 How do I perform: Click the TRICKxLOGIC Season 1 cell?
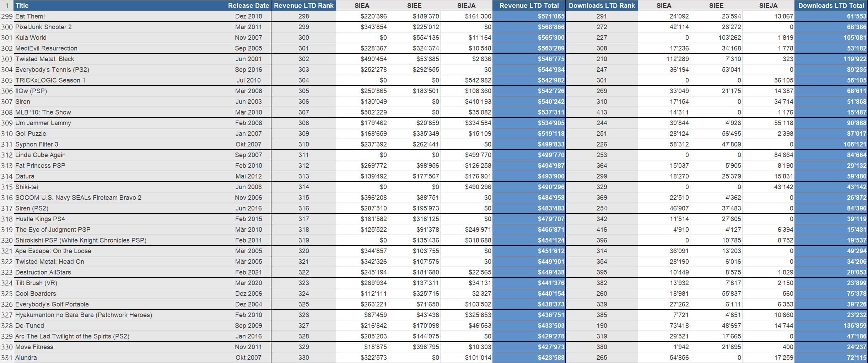click(x=50, y=80)
